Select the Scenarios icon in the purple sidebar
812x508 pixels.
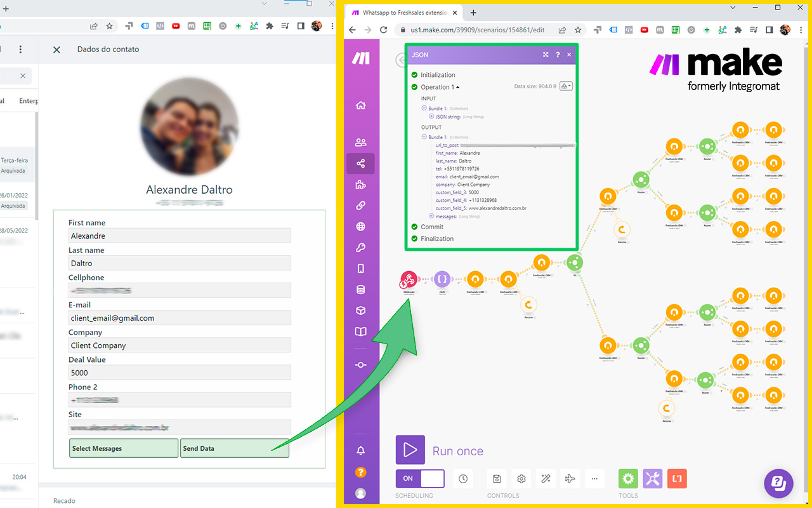(x=361, y=163)
